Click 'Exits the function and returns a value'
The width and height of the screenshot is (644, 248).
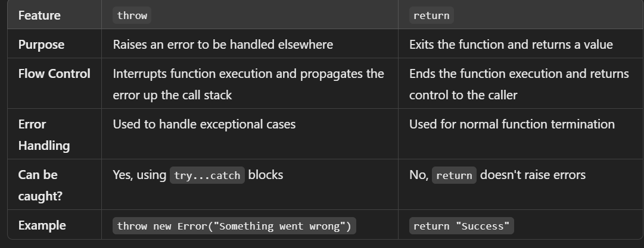point(511,45)
